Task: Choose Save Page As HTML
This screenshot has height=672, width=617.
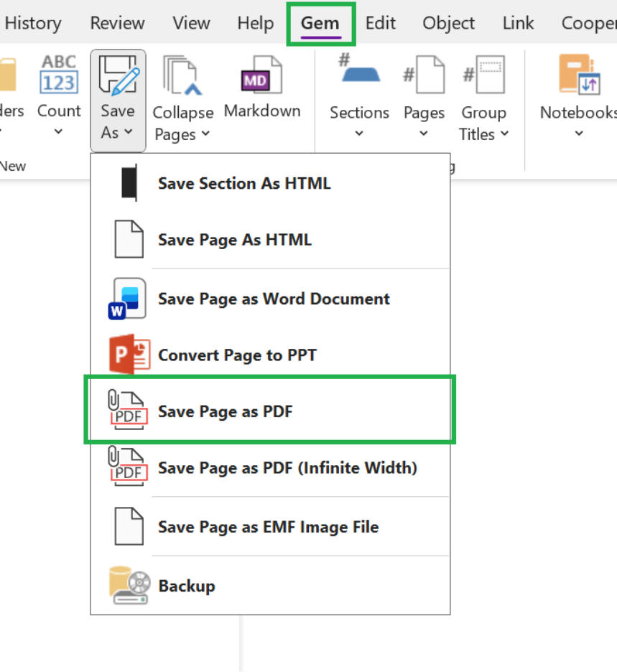Action: click(271, 240)
